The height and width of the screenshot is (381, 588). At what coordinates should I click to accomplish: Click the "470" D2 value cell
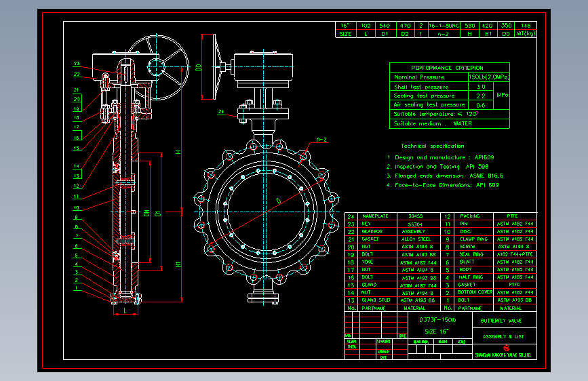tap(405, 26)
